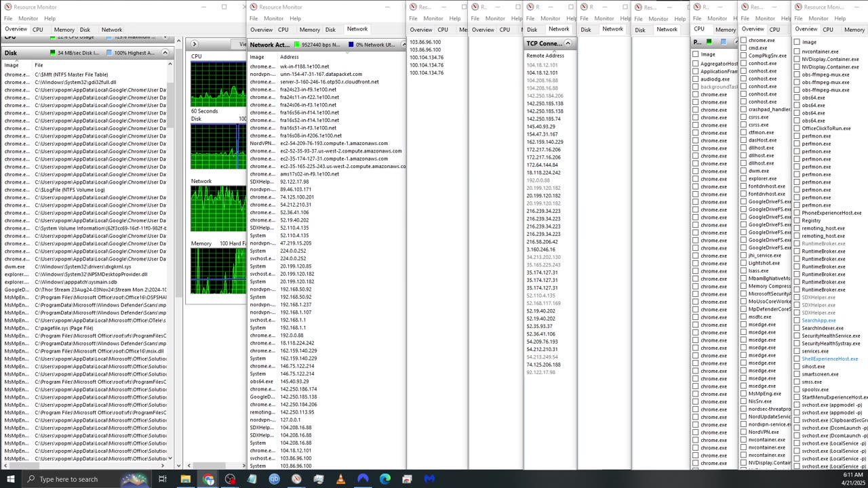Screen dimensions: 868x488
Task: Select Network tab in the TCP Connections window
Action: (559, 29)
